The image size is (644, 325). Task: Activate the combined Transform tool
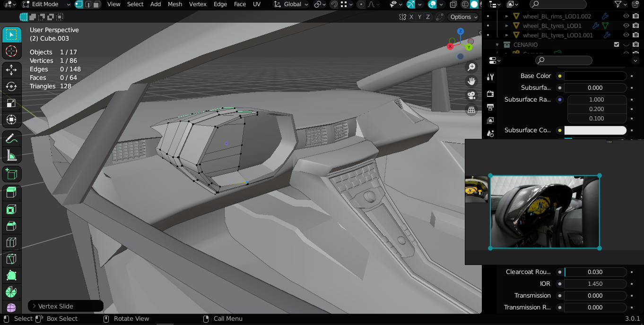[12, 120]
